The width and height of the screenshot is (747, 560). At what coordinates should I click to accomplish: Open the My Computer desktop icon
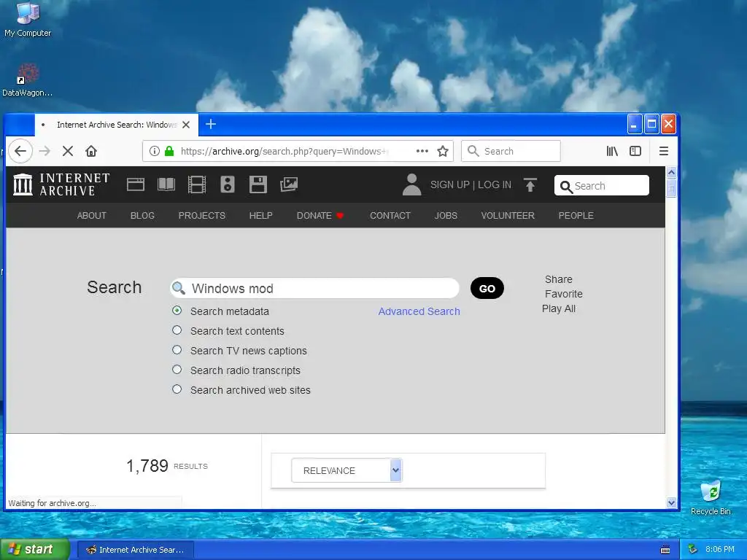pos(28,20)
